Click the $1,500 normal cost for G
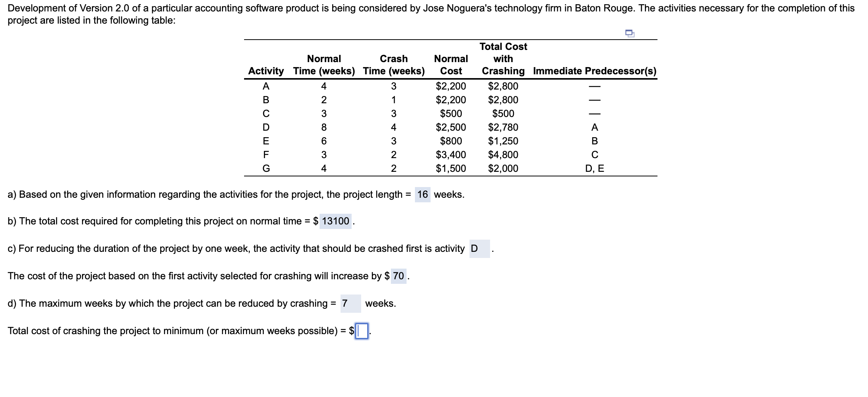 451,168
